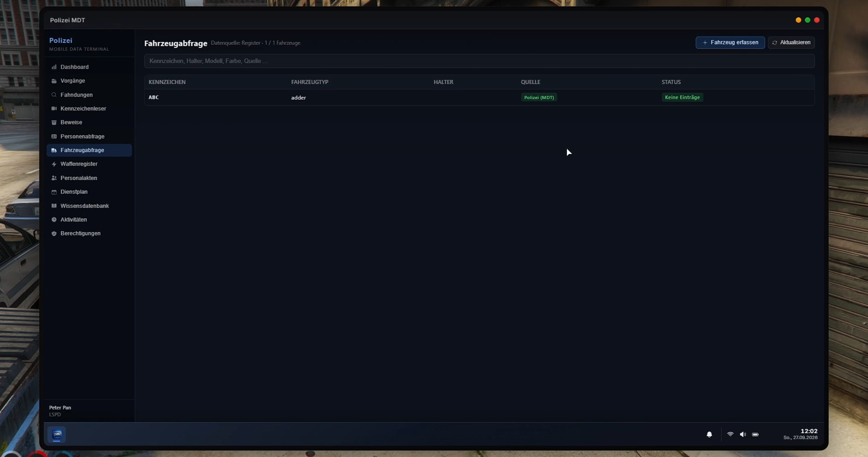Click the Berechtigungen shield icon
Screen dimensions: 868x457
click(54, 234)
